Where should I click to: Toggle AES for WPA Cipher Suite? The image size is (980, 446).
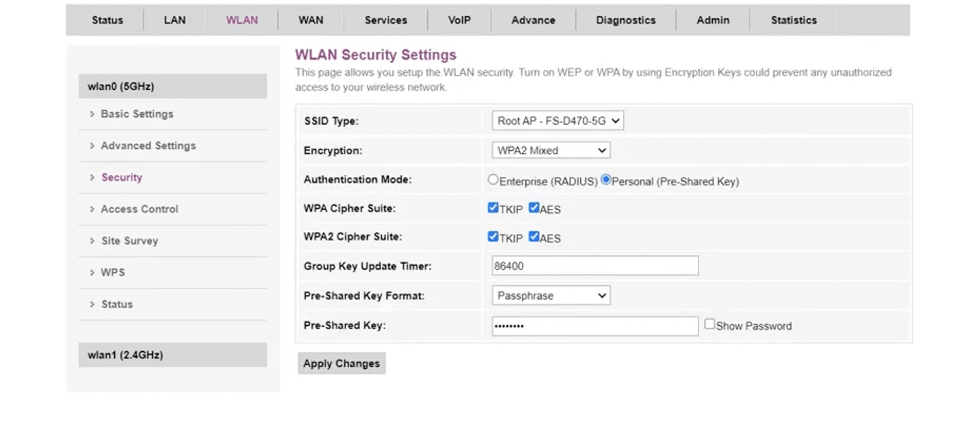tap(534, 208)
